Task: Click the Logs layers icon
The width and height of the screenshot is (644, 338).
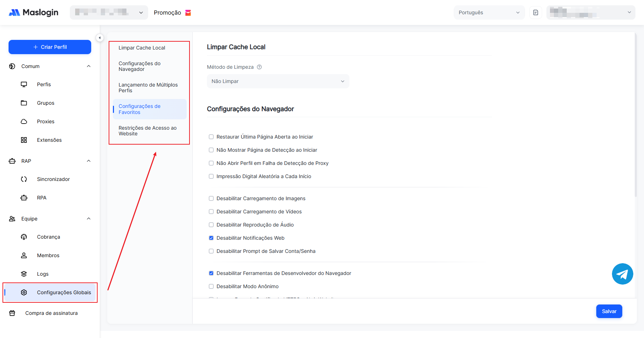Action: click(24, 274)
